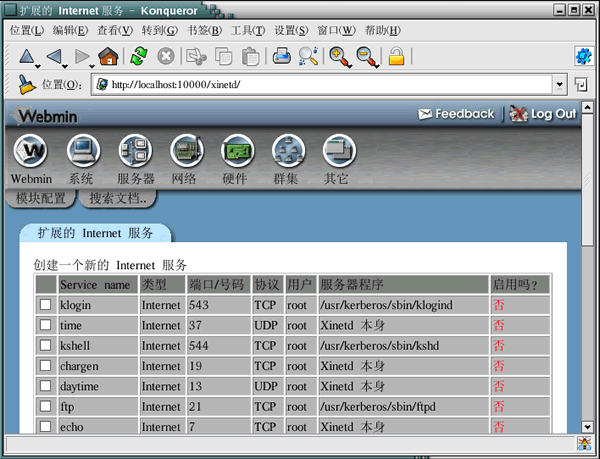Screen dimensions: 600x459
Task: Open the 查看(V) menu
Action: pyautogui.click(x=115, y=30)
